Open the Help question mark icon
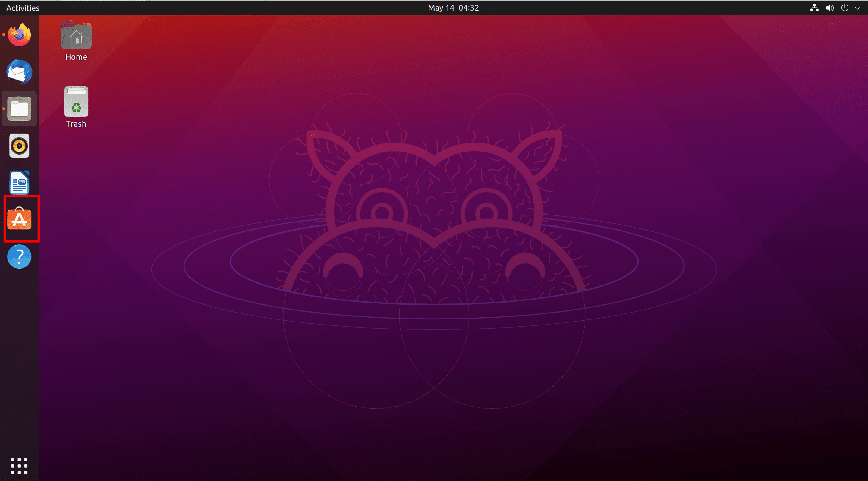Image resolution: width=868 pixels, height=481 pixels. [19, 257]
